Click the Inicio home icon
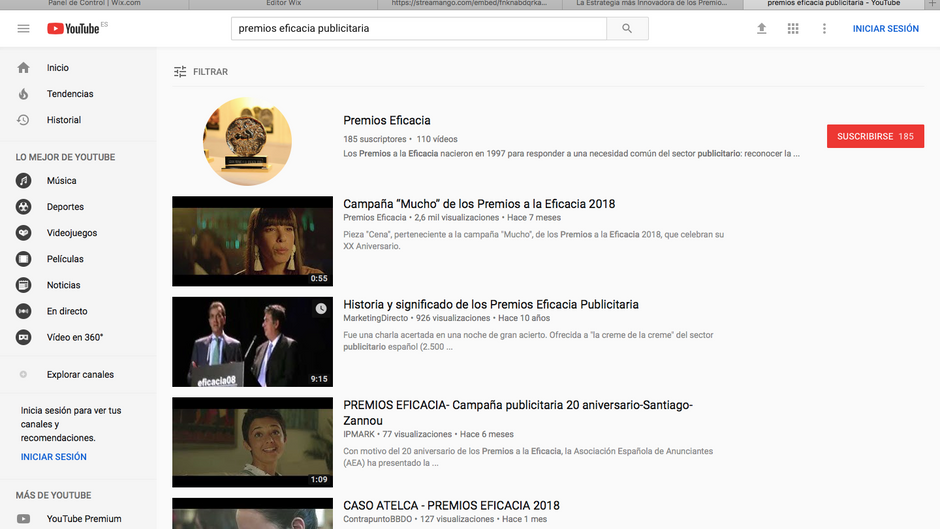Viewport: 940px width, 529px height. (23, 68)
